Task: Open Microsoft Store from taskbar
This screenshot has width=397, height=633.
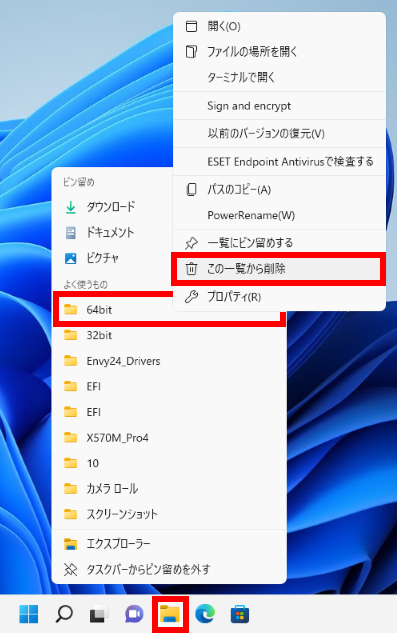Action: click(x=240, y=614)
